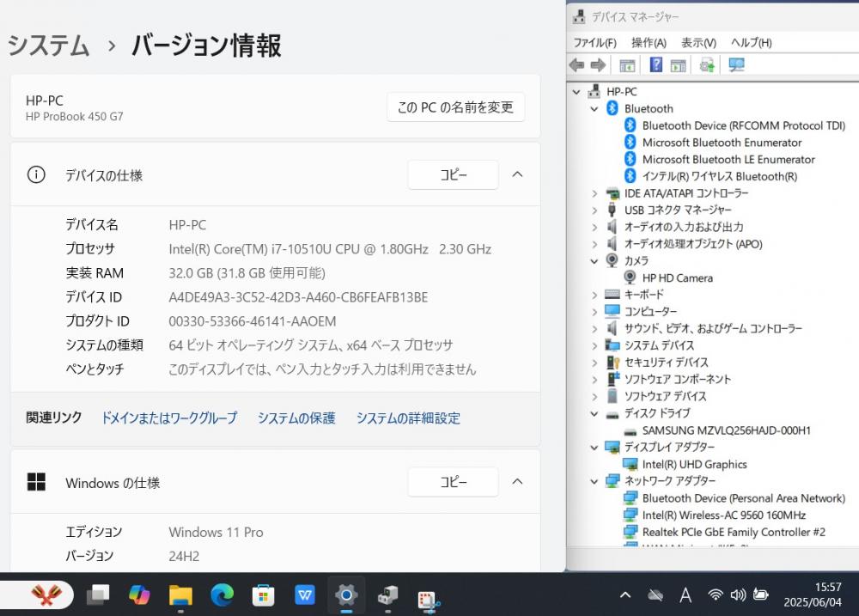This screenshot has width=859, height=616.
Task: Click show/hide console tree toolbar icon
Action: click(x=627, y=65)
